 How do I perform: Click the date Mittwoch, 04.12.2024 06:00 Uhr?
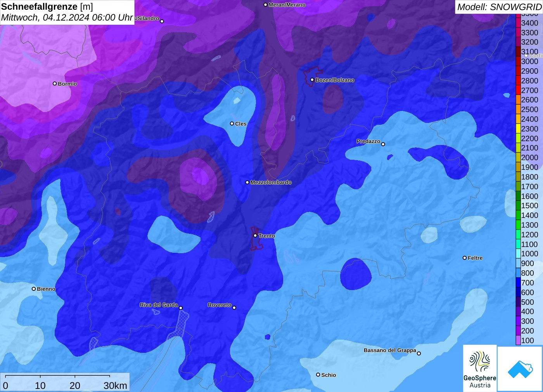tap(67, 17)
